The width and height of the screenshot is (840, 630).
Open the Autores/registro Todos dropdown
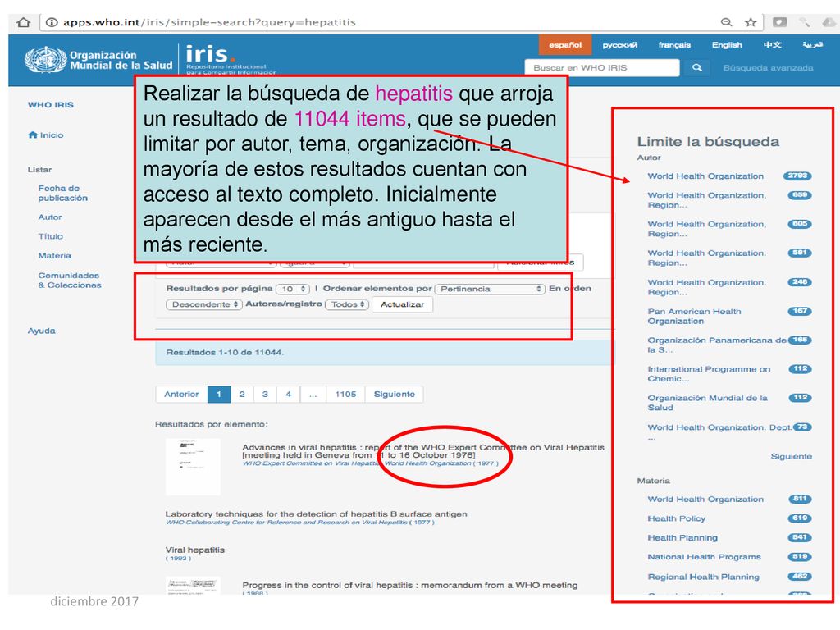coord(347,304)
